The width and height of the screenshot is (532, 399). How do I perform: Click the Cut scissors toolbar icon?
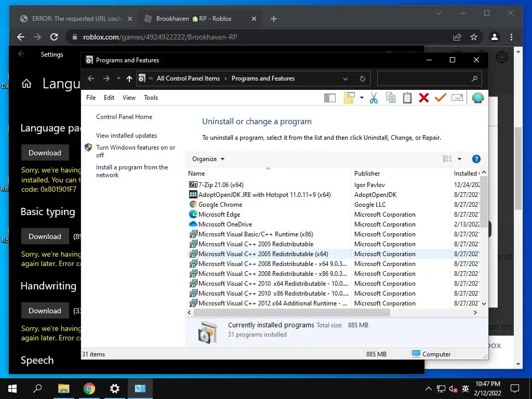374,98
